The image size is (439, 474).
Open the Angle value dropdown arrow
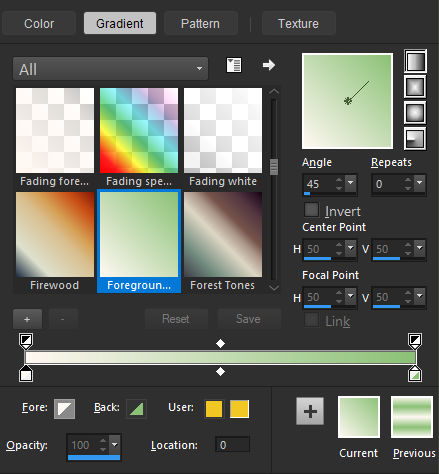pyautogui.click(x=351, y=183)
